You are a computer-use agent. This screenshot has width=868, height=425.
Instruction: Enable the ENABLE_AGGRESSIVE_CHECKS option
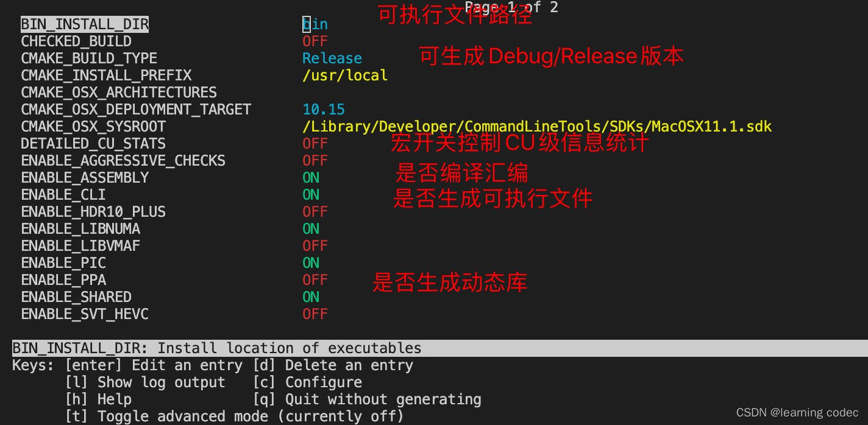point(315,160)
